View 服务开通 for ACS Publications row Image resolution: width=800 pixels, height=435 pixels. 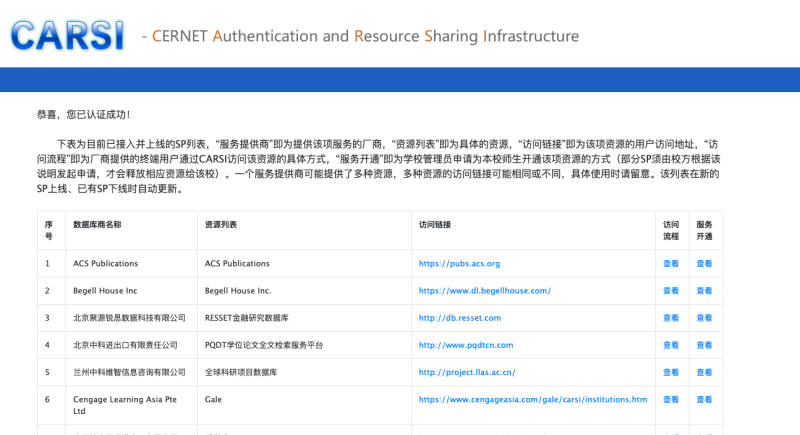[704, 264]
